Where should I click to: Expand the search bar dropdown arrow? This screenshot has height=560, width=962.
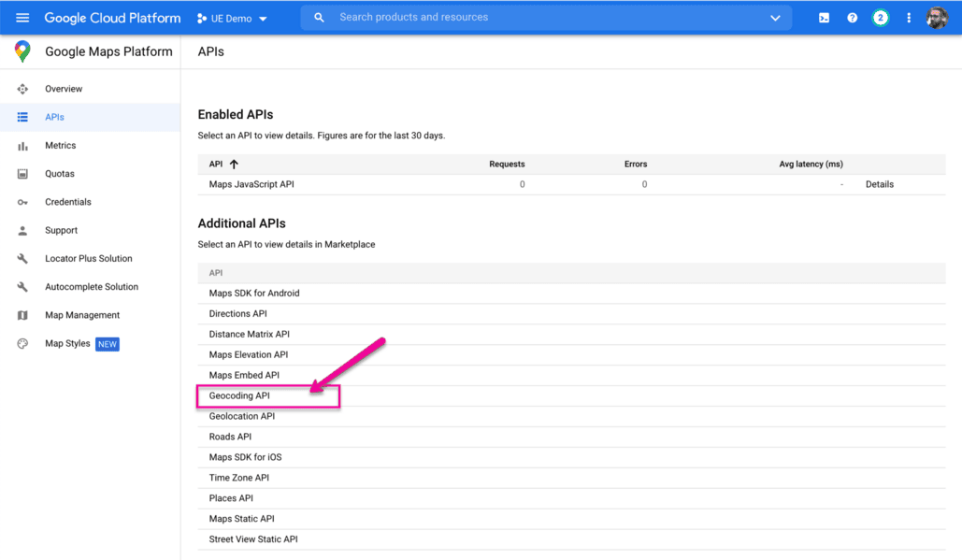(775, 18)
